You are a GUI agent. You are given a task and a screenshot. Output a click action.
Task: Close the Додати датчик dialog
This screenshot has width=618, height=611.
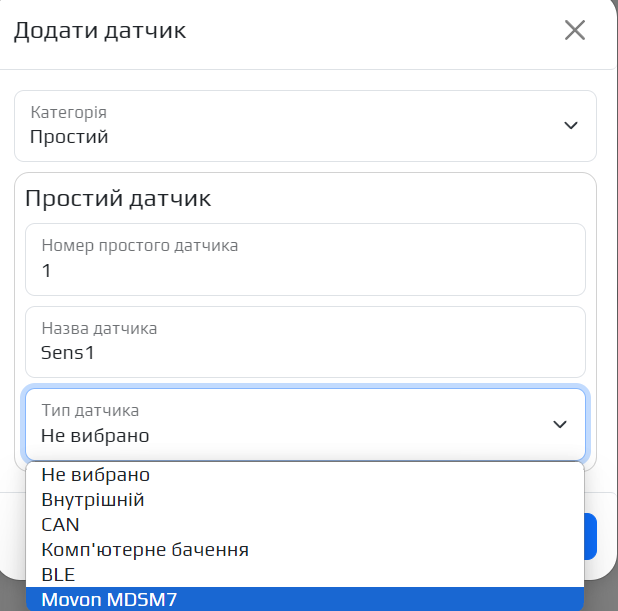[x=574, y=30]
